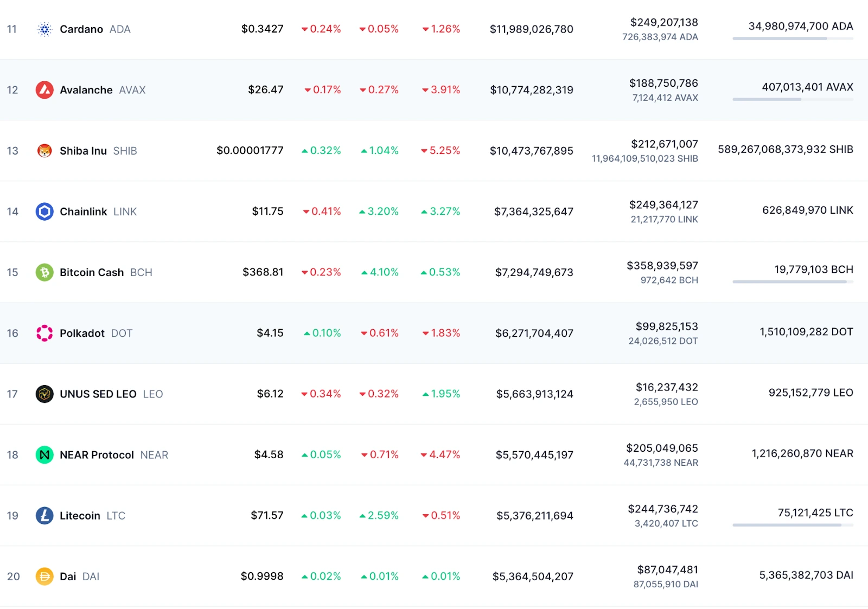Click Chainlink supply 626,849,970 LINK
This screenshot has height=609, width=868.
[x=808, y=210]
